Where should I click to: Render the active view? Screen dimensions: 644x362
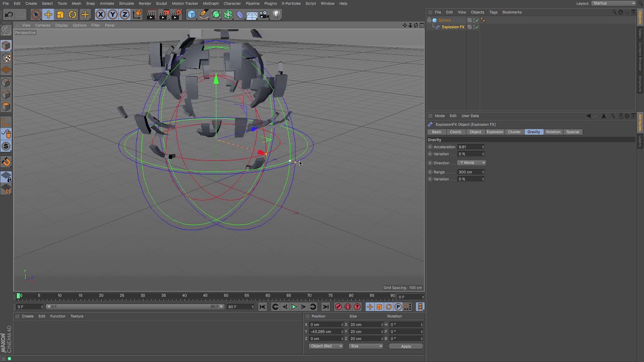tap(151, 15)
